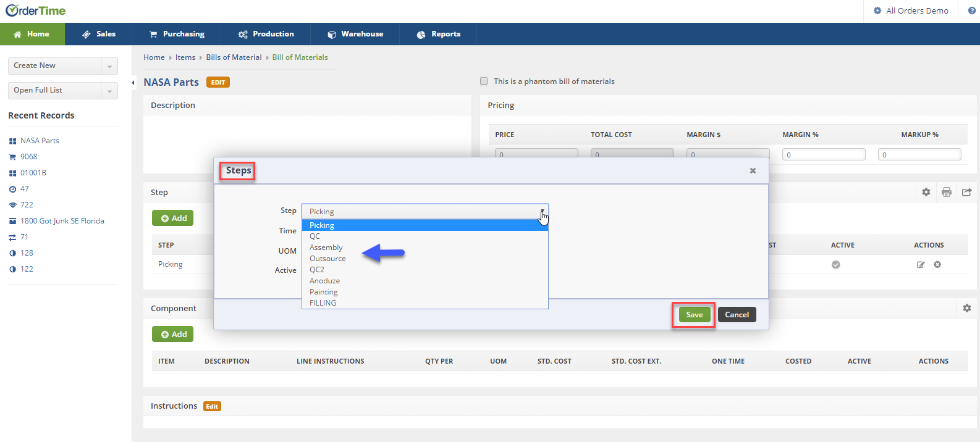This screenshot has height=442, width=980.
Task: Click the print icon in Step section
Action: coord(946,192)
